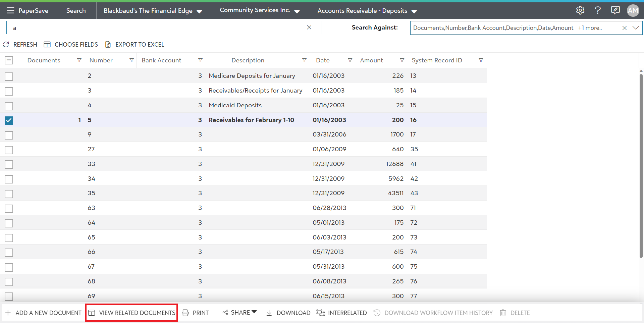Open the PaperSave hamburger menu
This screenshot has height=323, width=644.
click(x=10, y=10)
